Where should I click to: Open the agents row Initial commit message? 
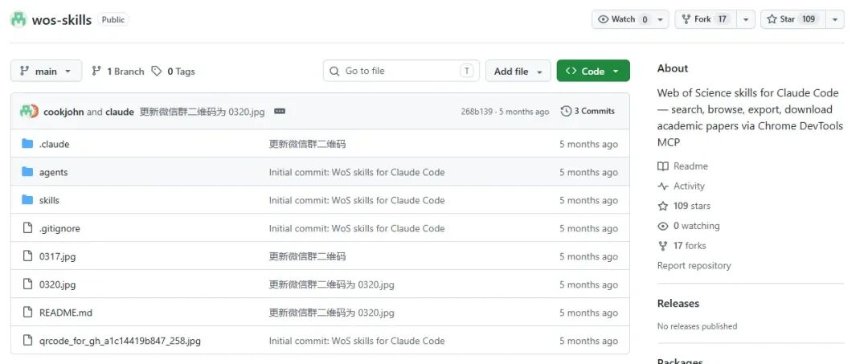pyautogui.click(x=357, y=173)
